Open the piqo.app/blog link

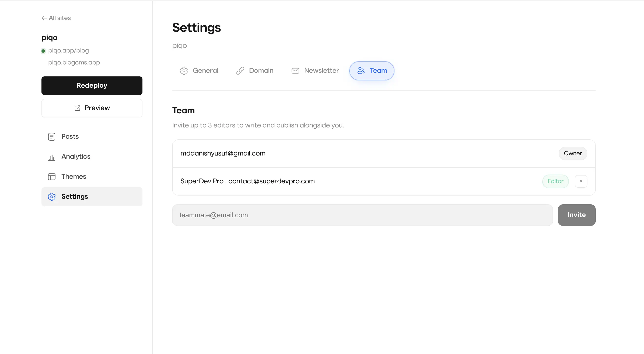(69, 51)
